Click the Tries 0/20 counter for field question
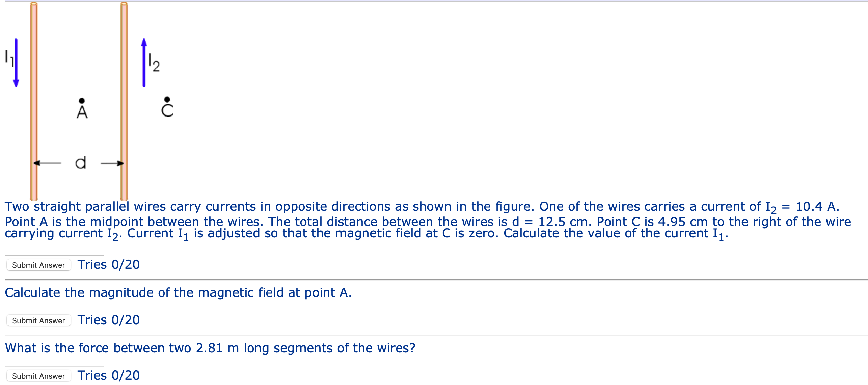 pyautogui.click(x=108, y=319)
